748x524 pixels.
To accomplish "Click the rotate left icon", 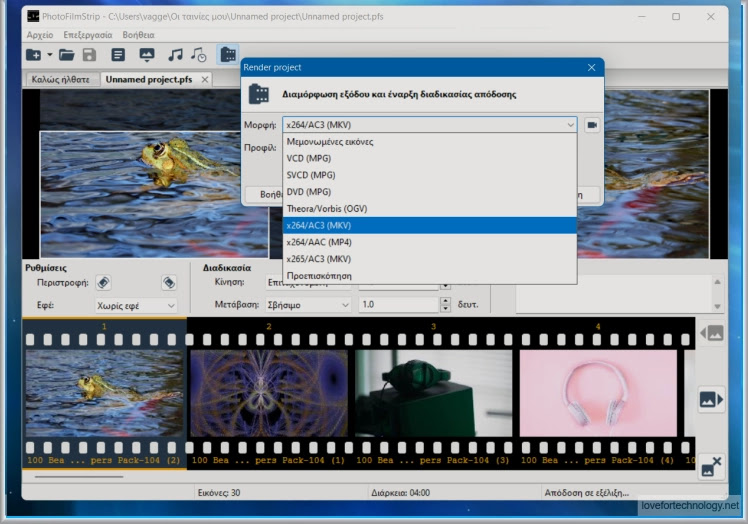I will click(x=104, y=283).
